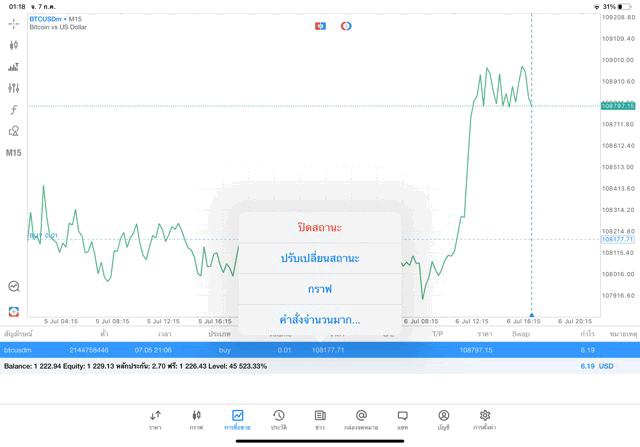Open the Chat bubble tab (แชท)
Image resolution: width=640 pixels, height=447 pixels.
(402, 419)
